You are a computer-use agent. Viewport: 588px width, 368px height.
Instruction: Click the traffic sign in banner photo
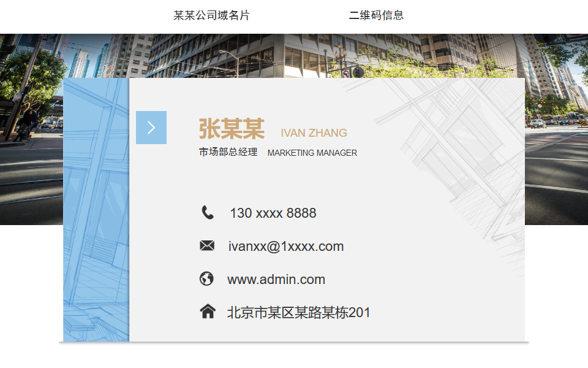pyautogui.click(x=346, y=74)
